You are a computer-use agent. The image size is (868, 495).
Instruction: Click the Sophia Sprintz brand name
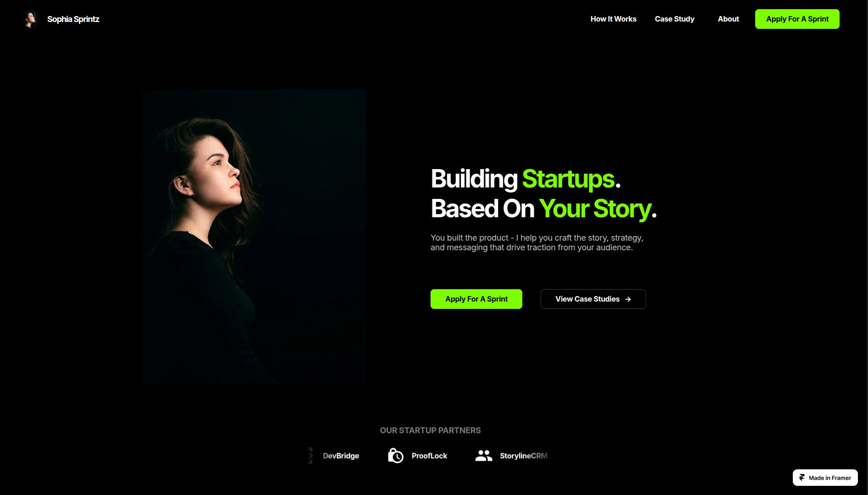[x=73, y=19]
